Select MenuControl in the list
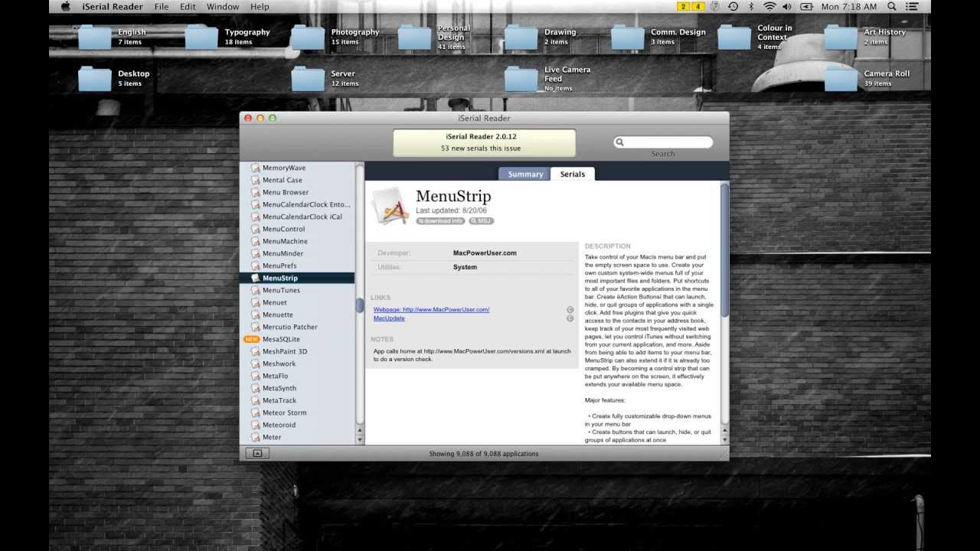 (x=297, y=229)
